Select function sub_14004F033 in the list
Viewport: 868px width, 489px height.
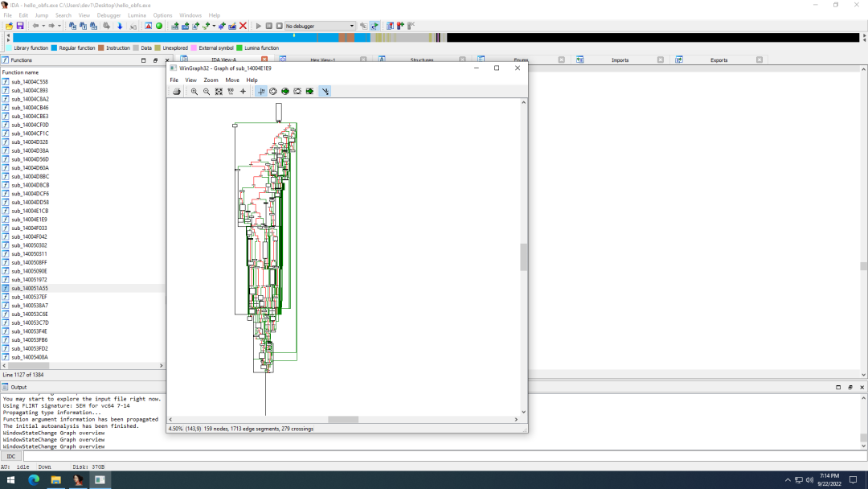click(29, 228)
